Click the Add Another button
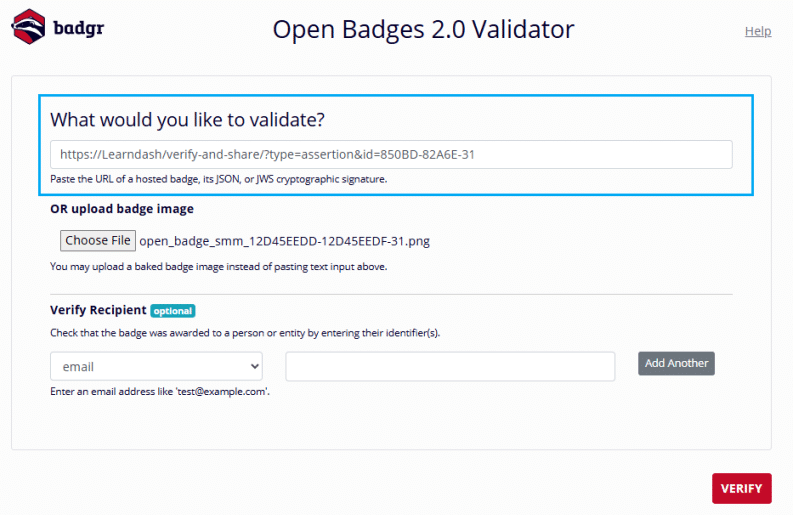Viewport: 793px width, 515px height. tap(676, 363)
